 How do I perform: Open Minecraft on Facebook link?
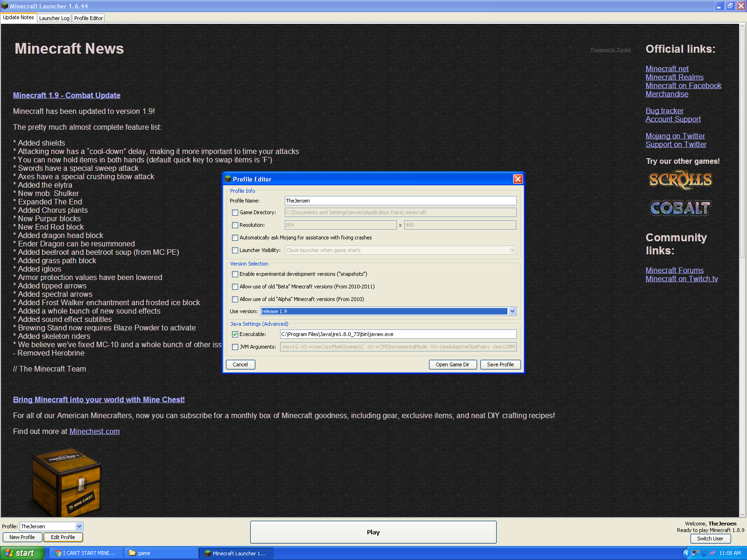684,85
